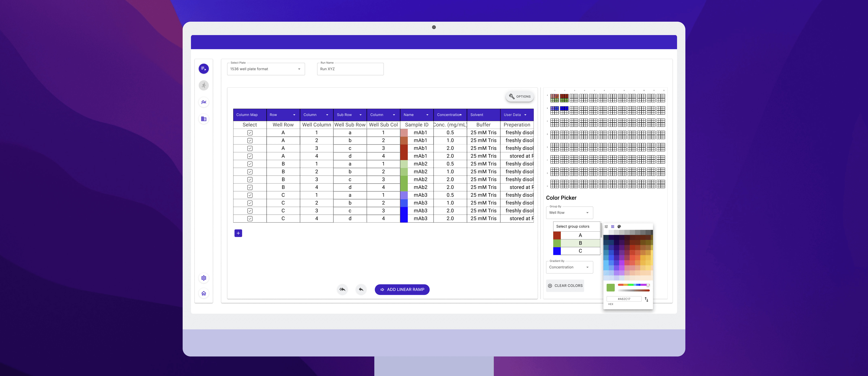Click the running person sidebar icon
The height and width of the screenshot is (376, 868).
(x=203, y=85)
